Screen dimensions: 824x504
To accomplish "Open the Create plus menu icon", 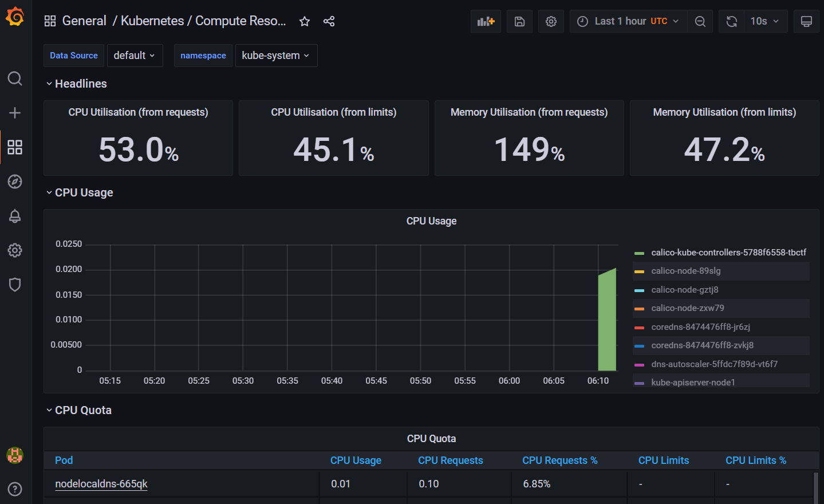I will coord(15,113).
